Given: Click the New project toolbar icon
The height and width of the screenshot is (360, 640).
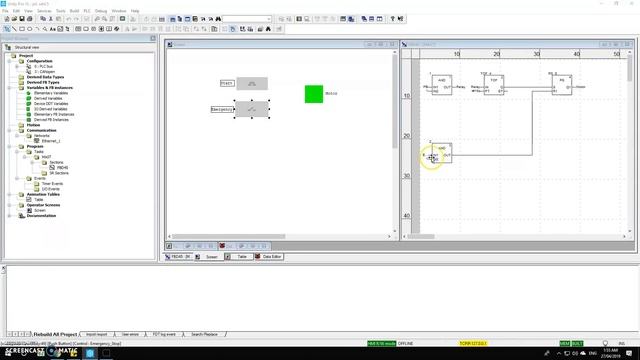Looking at the screenshot, I should 7,19.
